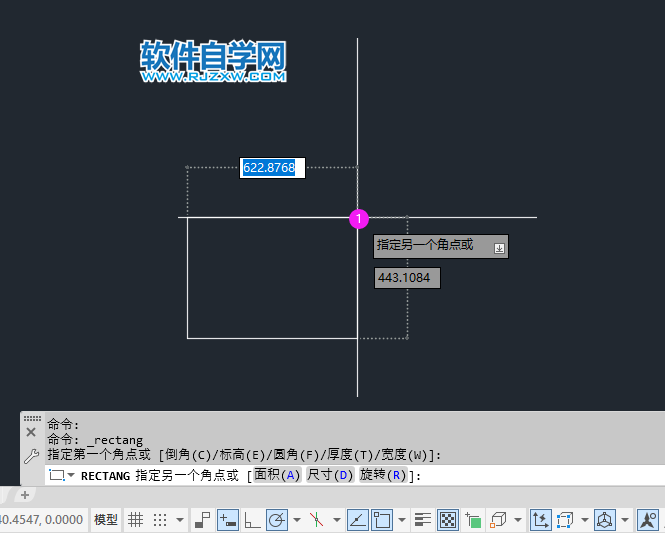This screenshot has height=533, width=665.
Task: Toggle isometric drafting icon
Action: click(316, 519)
